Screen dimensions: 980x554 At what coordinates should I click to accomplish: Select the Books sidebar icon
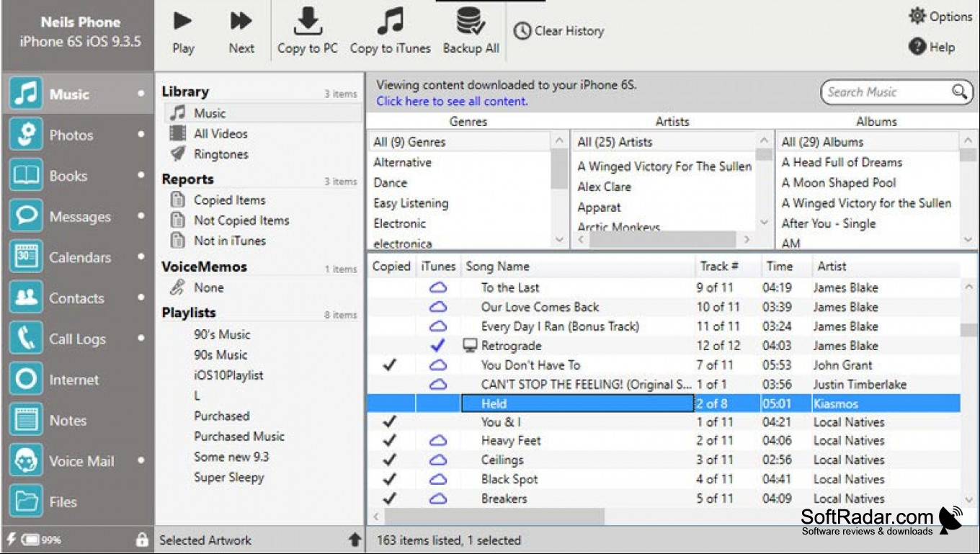pos(26,176)
